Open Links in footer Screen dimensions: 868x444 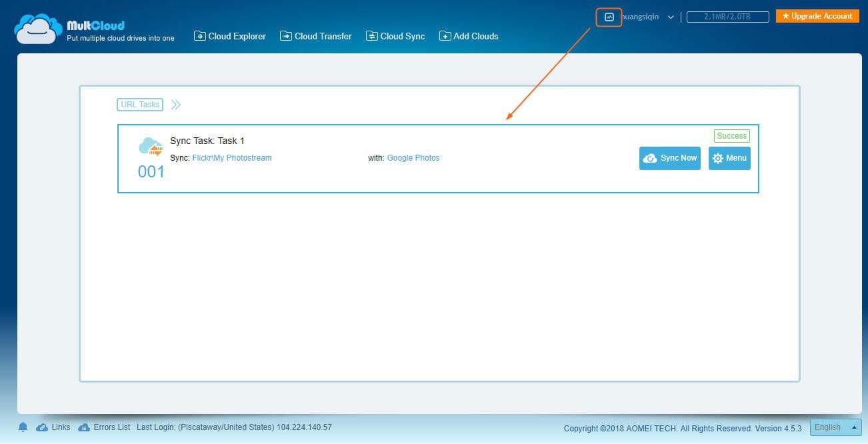coord(53,427)
